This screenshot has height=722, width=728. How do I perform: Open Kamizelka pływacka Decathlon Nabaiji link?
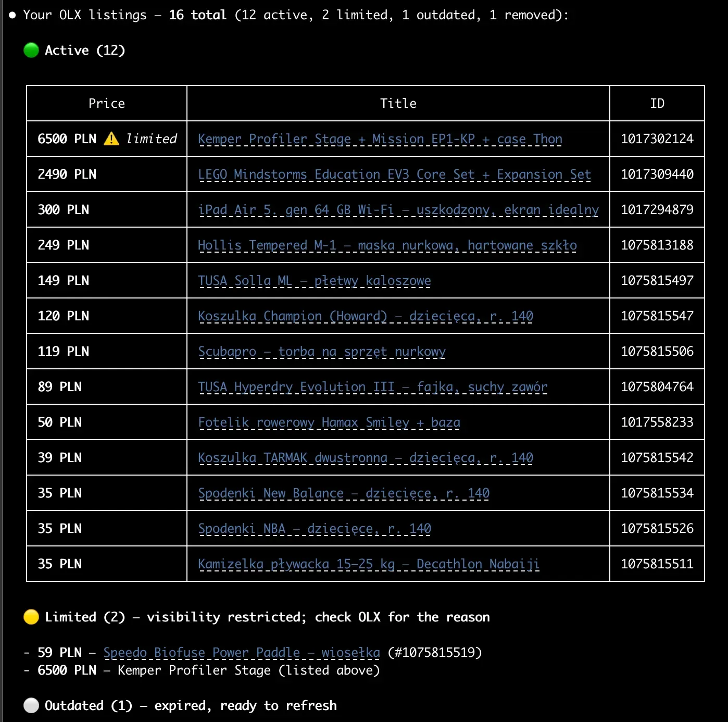point(369,564)
